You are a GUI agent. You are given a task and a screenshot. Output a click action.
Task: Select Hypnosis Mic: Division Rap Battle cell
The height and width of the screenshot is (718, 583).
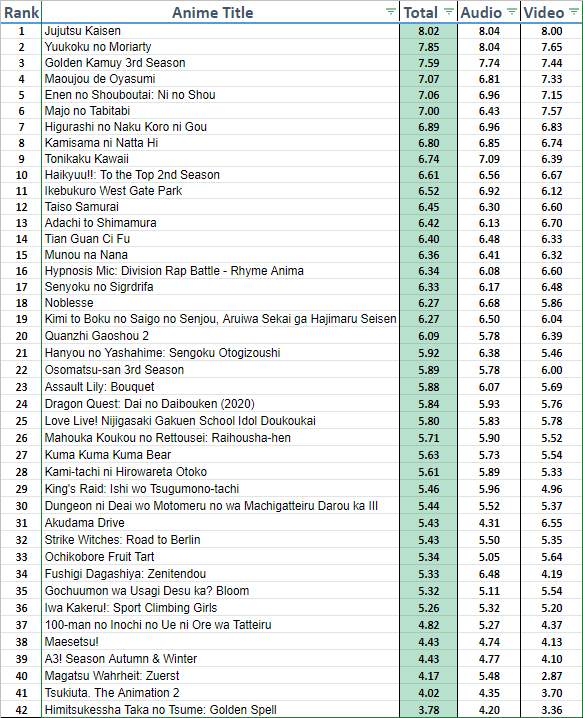(x=220, y=271)
